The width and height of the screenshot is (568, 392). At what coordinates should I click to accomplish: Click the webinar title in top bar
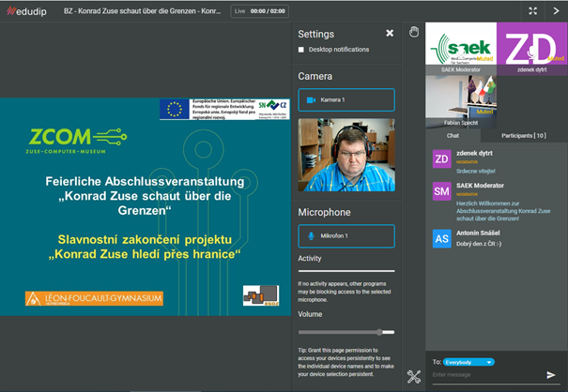point(143,11)
